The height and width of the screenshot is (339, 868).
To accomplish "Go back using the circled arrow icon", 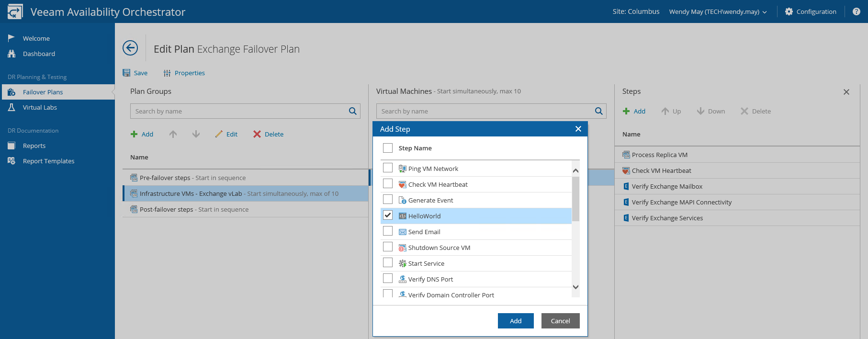I will pos(130,48).
